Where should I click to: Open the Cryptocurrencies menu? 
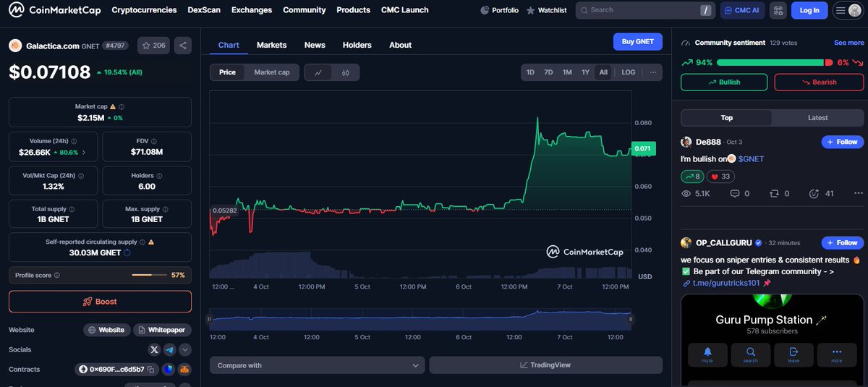(144, 10)
